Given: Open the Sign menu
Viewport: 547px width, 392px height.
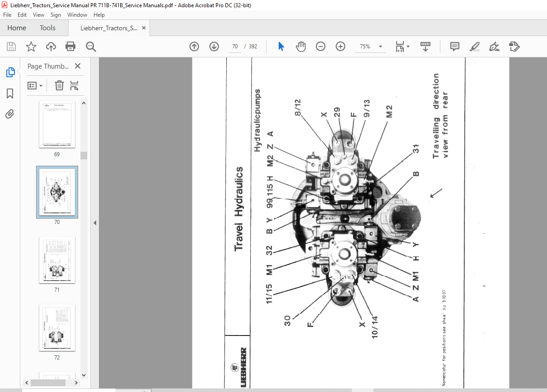Looking at the screenshot, I should 56,15.
